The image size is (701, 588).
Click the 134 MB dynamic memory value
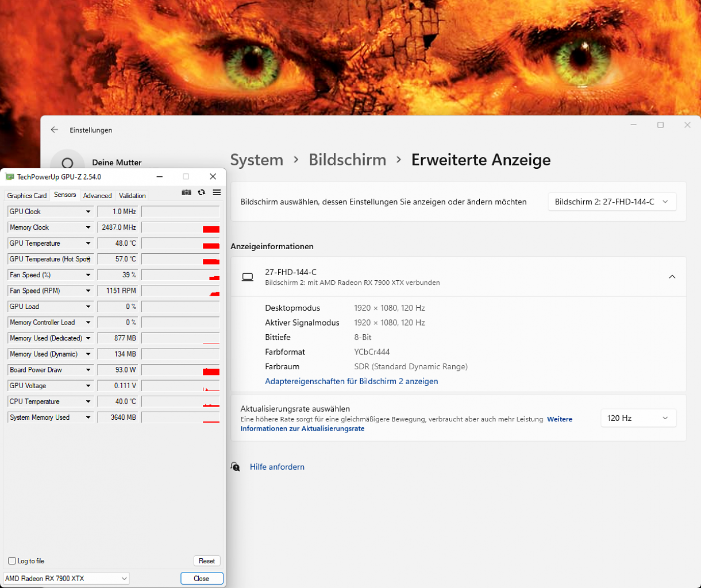pos(118,354)
